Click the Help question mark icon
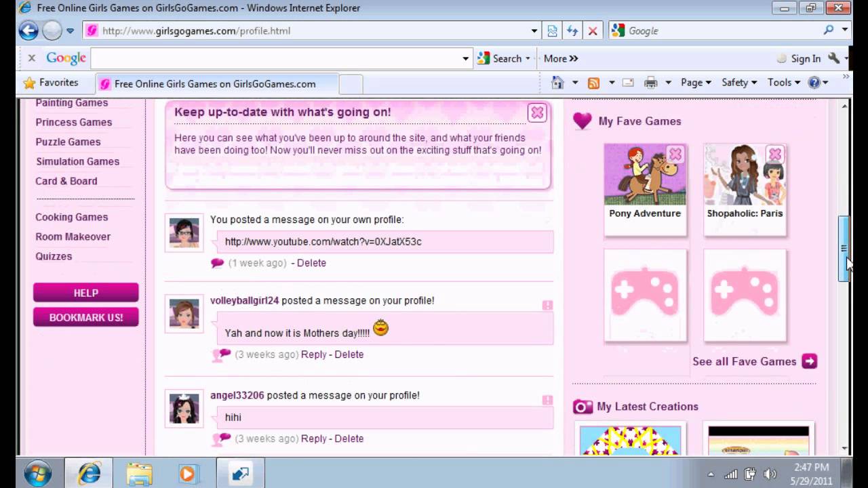Image resolution: width=868 pixels, height=488 pixels. tap(814, 83)
